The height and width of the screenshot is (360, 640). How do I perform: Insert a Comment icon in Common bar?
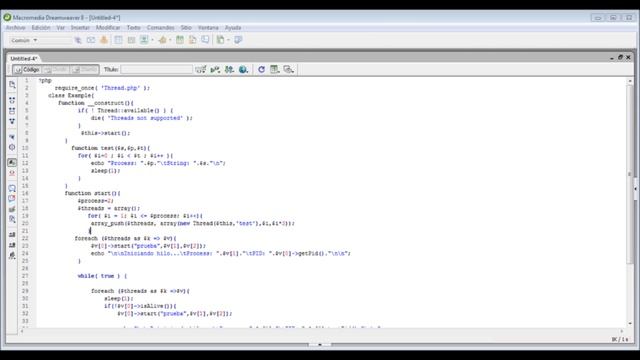coord(205,40)
